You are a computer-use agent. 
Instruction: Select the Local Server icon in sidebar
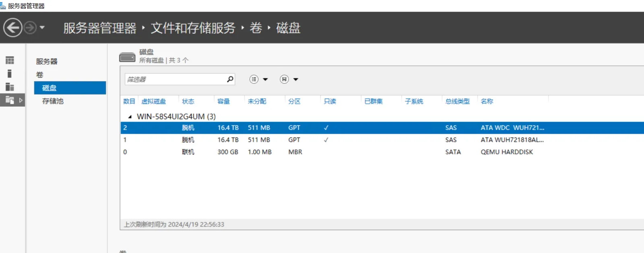pos(10,74)
